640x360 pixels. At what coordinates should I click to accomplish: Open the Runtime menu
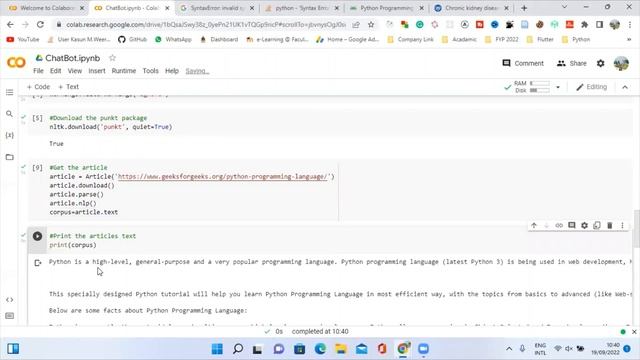point(124,71)
